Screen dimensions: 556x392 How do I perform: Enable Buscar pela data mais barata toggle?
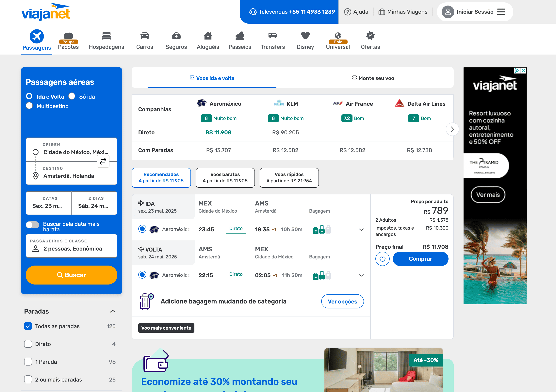(x=33, y=225)
